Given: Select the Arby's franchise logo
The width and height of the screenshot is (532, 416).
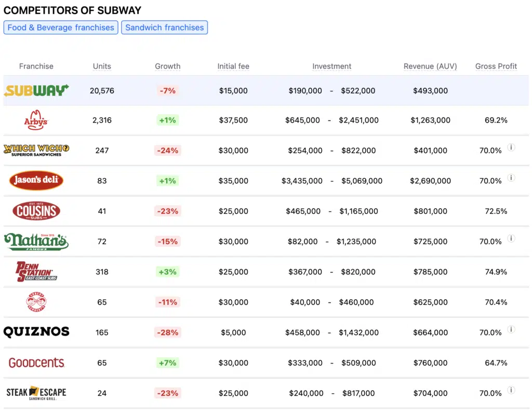Looking at the screenshot, I should click(36, 120).
